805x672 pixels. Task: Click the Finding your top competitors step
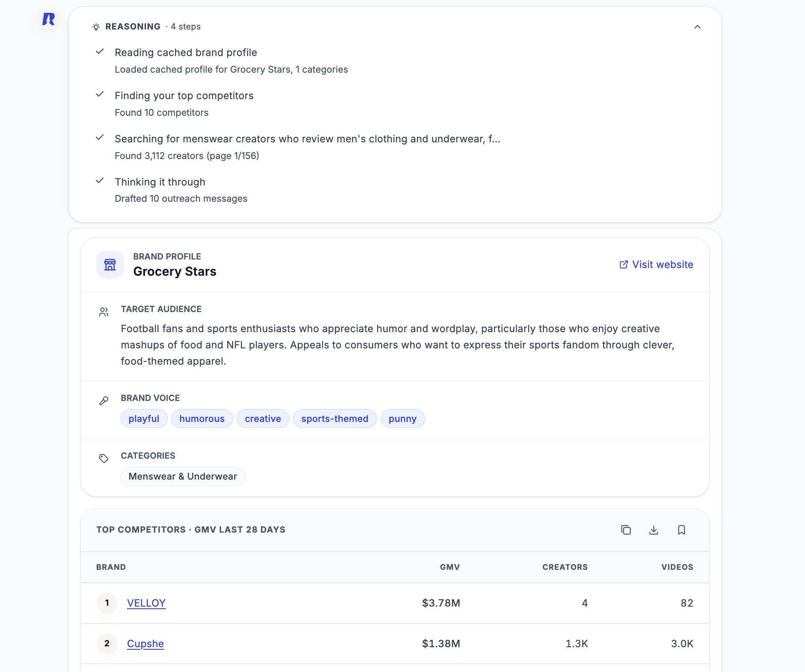184,96
